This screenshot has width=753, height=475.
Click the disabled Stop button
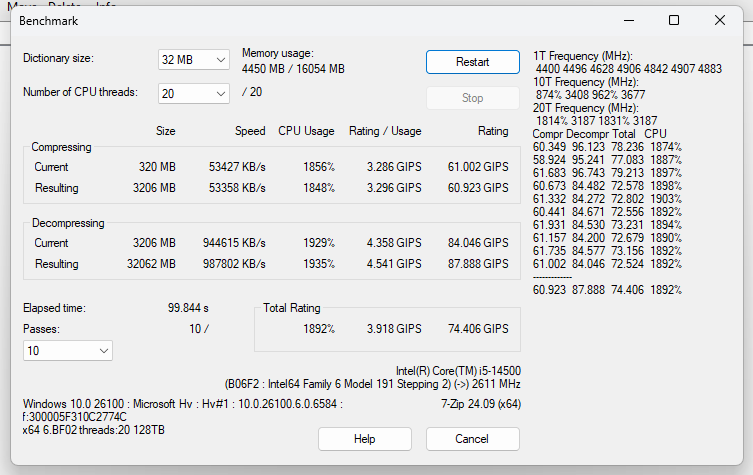(x=473, y=98)
